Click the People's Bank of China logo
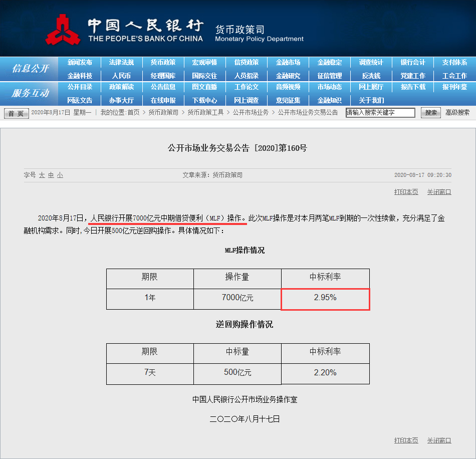Image resolution: width=476 pixels, height=459 pixels. pos(63,29)
